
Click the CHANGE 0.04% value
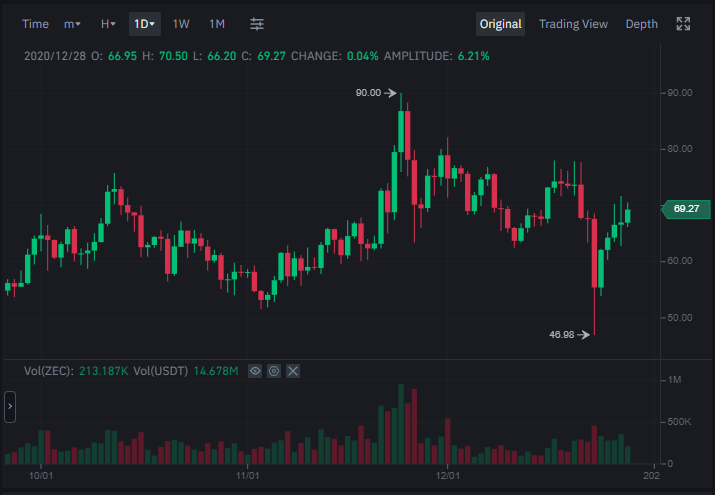[363, 56]
